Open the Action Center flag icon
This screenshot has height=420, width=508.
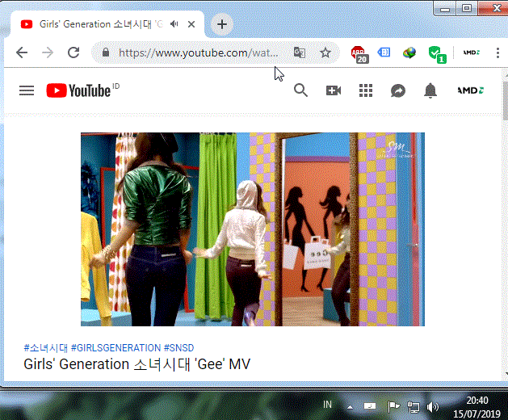click(393, 406)
